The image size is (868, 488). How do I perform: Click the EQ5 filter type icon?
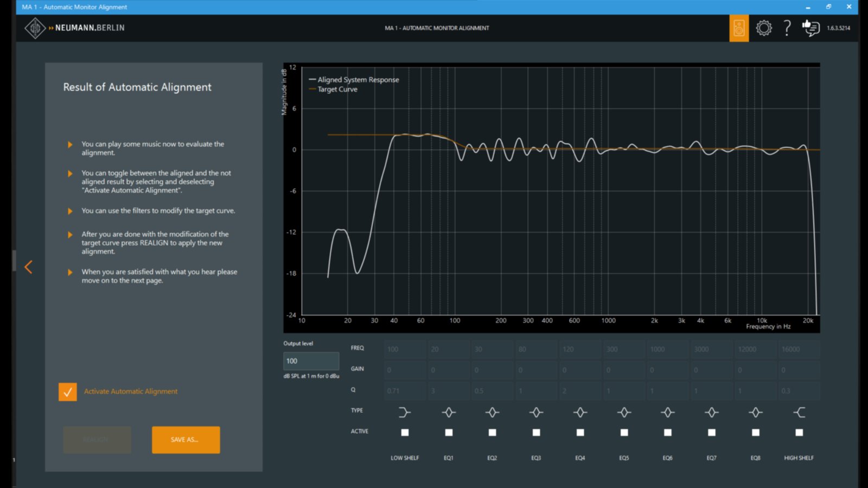pyautogui.click(x=624, y=413)
